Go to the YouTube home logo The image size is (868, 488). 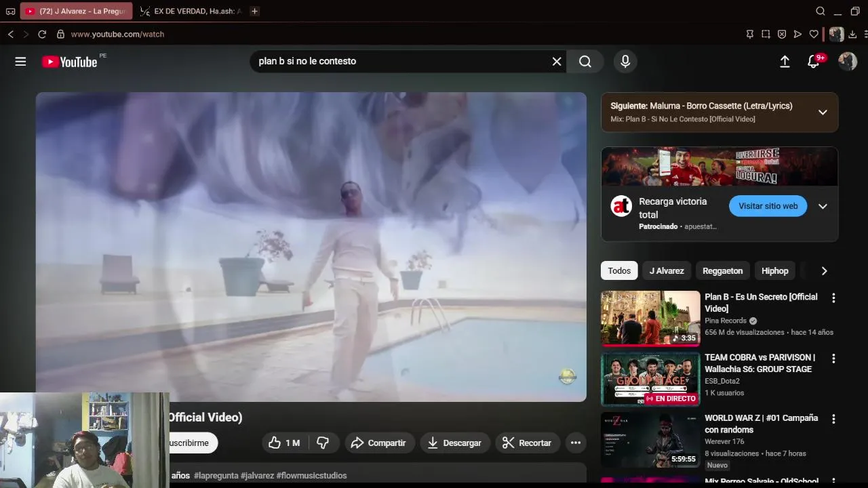[x=69, y=62]
